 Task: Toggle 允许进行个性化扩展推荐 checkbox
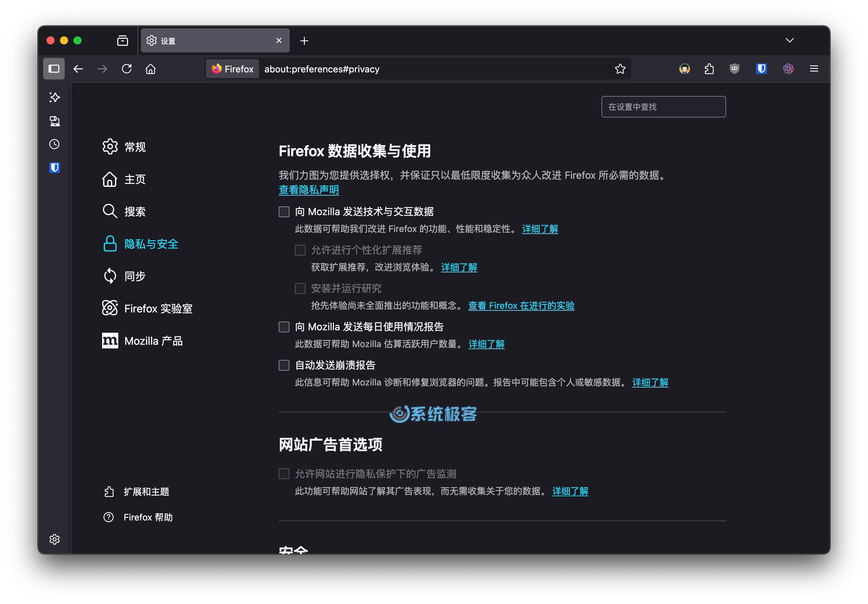tap(300, 250)
